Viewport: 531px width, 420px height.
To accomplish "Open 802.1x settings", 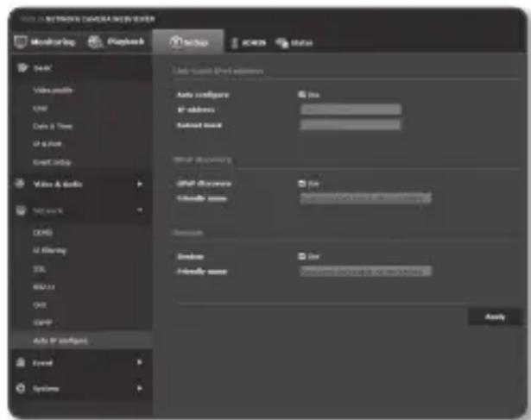I will click(44, 287).
